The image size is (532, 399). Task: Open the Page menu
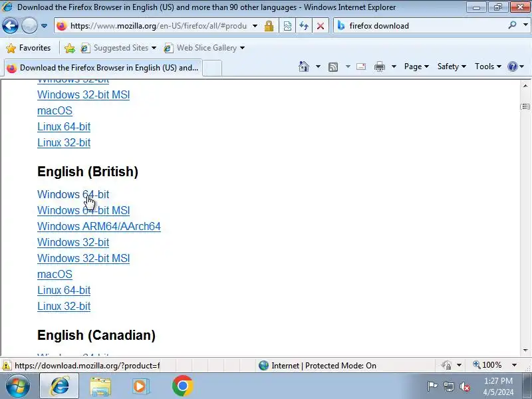tap(416, 66)
